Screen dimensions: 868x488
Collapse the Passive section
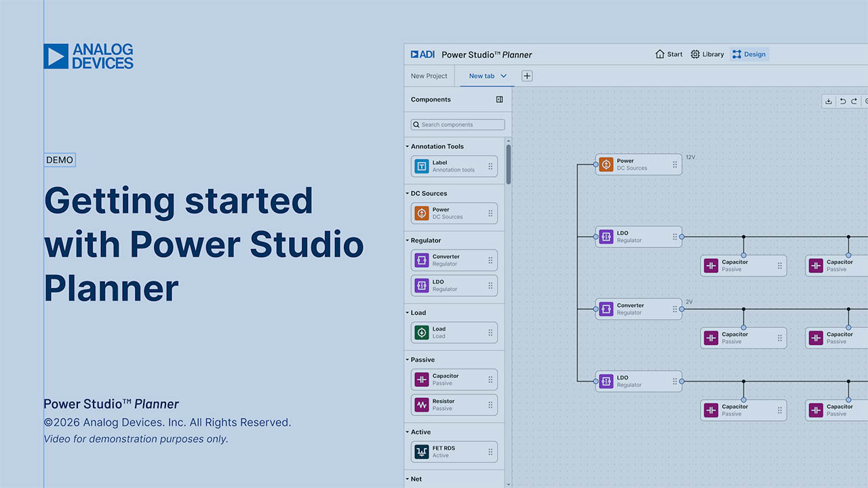tap(408, 360)
